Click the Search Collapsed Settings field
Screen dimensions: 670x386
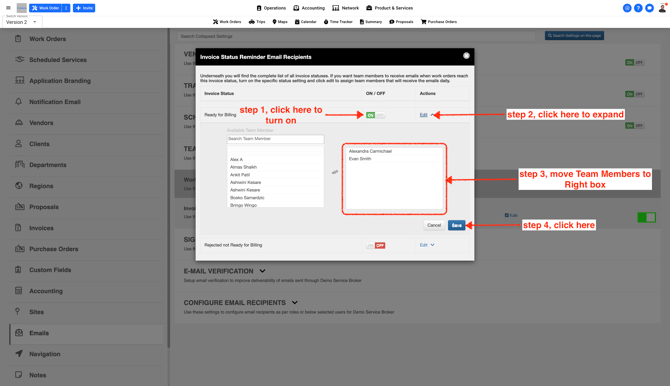tap(356, 36)
